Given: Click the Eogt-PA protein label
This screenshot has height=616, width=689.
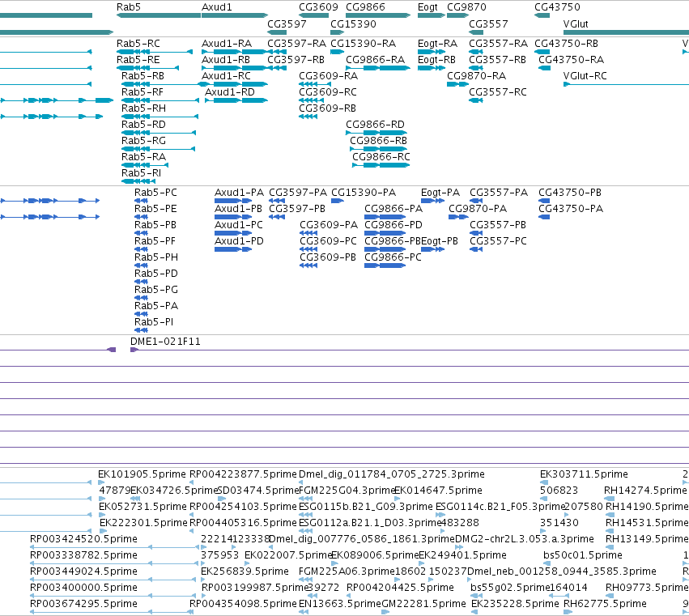Looking at the screenshot, I should [x=440, y=193].
